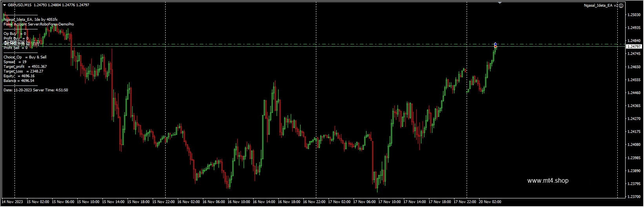Screen dimensions: 644x207
Task: Click the current price label 1.24797
Action: tap(633, 46)
